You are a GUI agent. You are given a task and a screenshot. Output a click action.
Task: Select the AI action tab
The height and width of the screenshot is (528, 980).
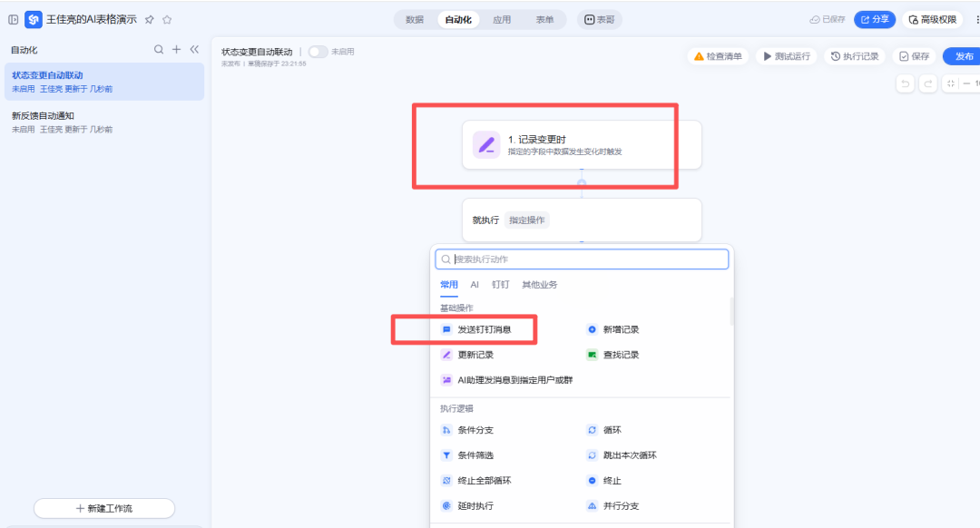(475, 284)
